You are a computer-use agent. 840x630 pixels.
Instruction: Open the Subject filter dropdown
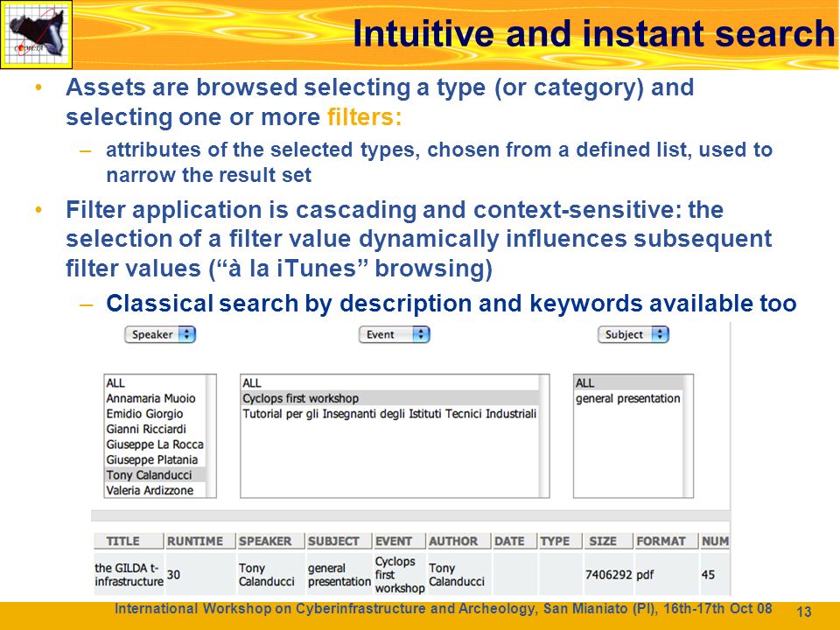pyautogui.click(x=633, y=334)
